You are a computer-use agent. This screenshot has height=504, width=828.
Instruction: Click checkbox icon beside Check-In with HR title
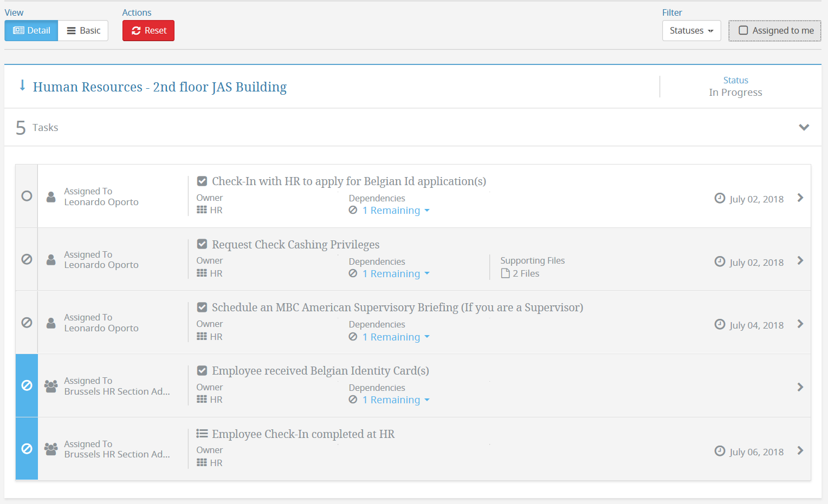(202, 181)
